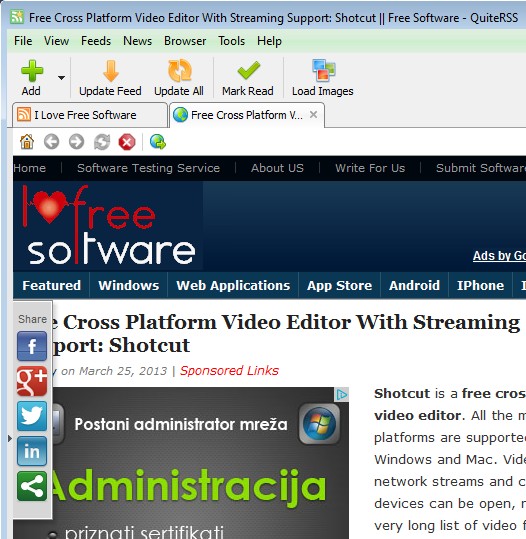This screenshot has width=526, height=539.
Task: Click the 'on March 25, 2013' post date
Action: point(114,371)
